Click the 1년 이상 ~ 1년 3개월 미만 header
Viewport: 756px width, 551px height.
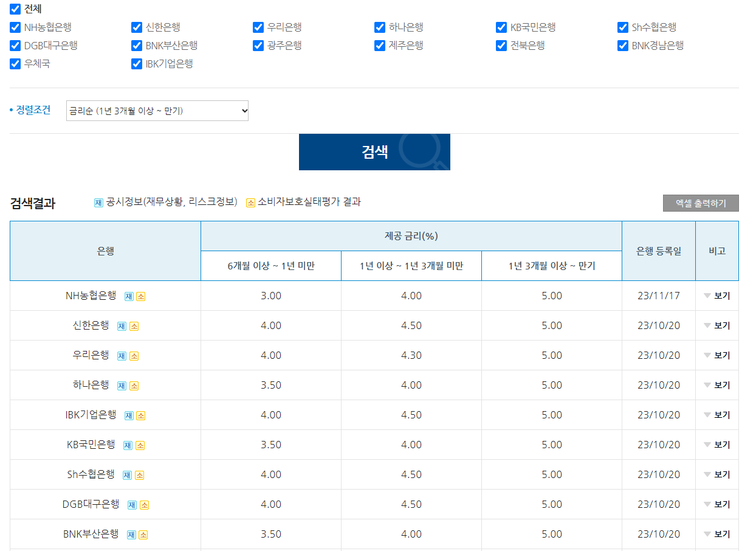point(411,266)
